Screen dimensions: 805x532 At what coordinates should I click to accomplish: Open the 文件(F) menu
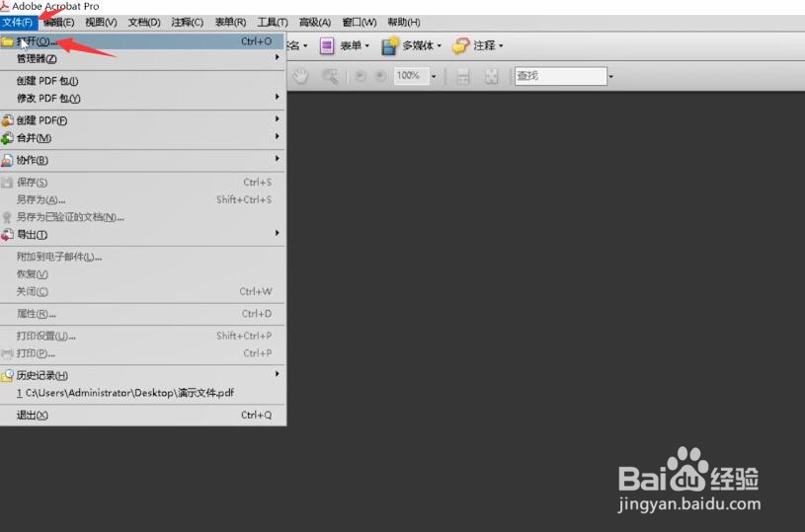click(19, 22)
